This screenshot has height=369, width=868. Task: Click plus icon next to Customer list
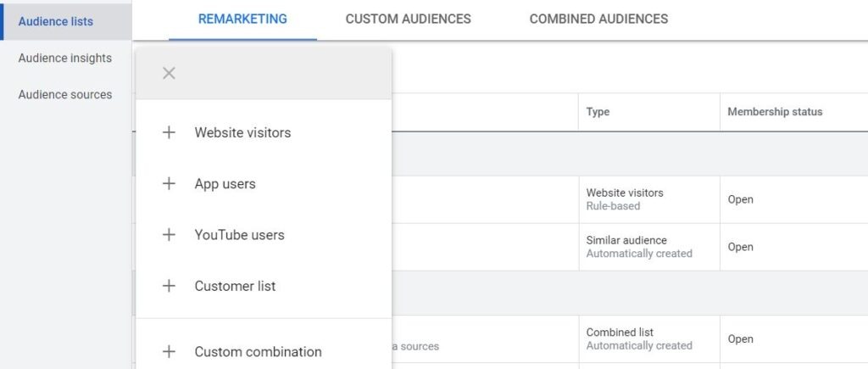(169, 286)
